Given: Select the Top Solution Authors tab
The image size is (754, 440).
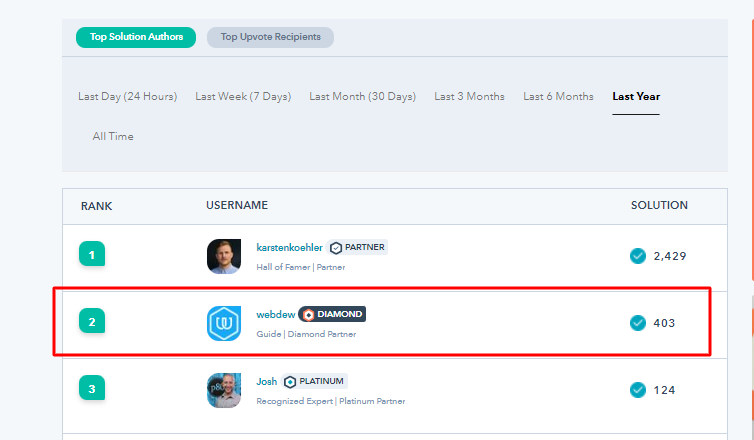Looking at the screenshot, I should click(136, 37).
